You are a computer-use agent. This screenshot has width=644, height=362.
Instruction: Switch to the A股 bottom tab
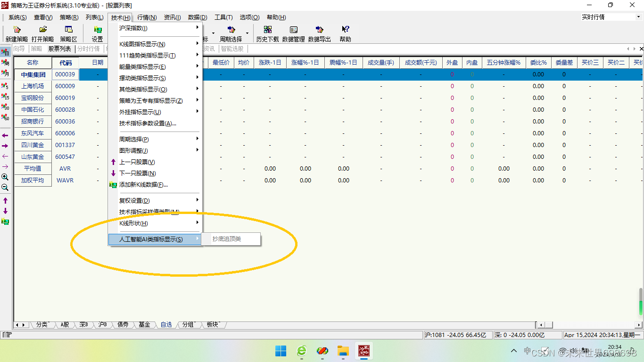tap(65, 324)
